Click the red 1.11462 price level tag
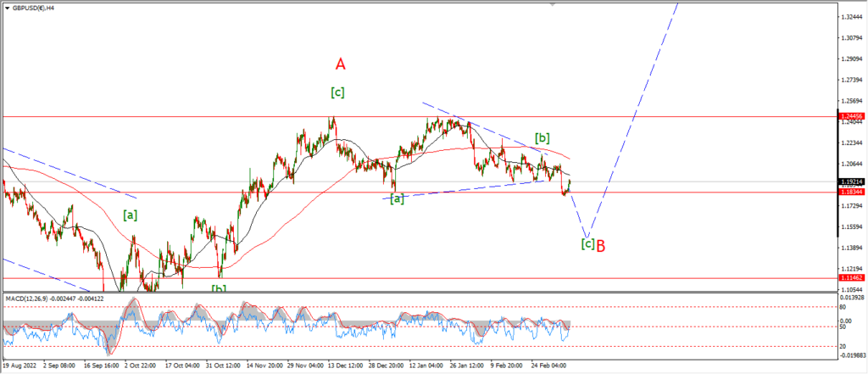 pyautogui.click(x=851, y=277)
